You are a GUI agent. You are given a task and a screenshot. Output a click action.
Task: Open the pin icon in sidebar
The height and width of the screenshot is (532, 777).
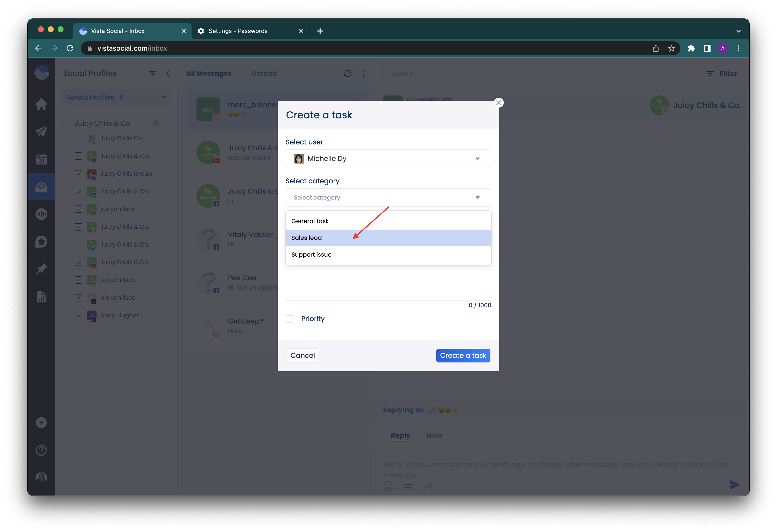41,269
